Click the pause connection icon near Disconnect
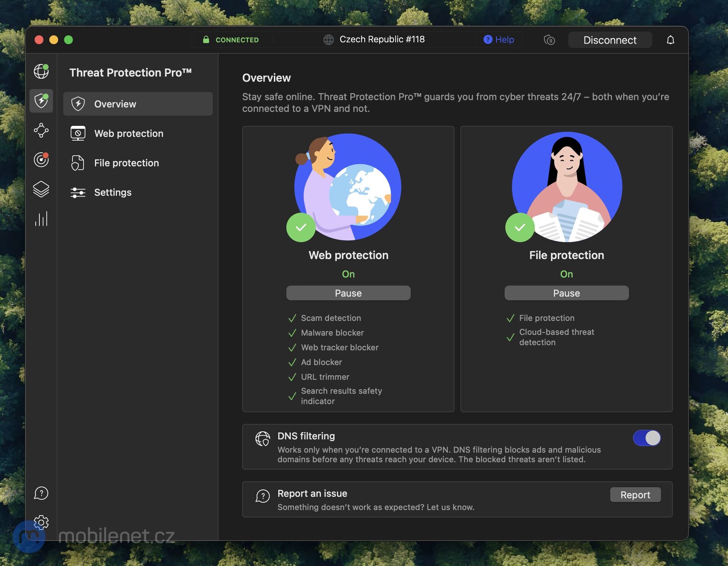Screen dimensions: 728x566 pyautogui.click(x=550, y=40)
